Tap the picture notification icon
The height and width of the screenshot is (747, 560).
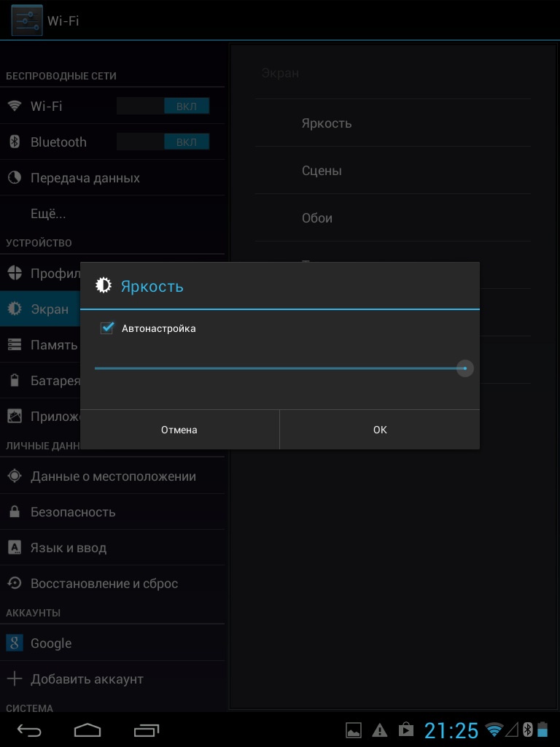tap(354, 729)
